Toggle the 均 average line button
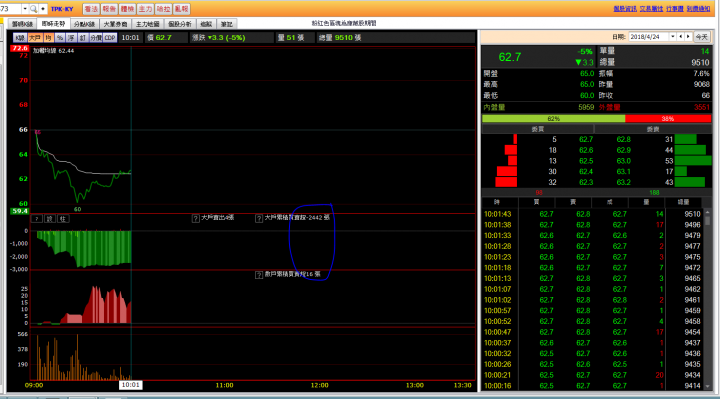Viewport: 720px width, 399px height. click(x=48, y=38)
